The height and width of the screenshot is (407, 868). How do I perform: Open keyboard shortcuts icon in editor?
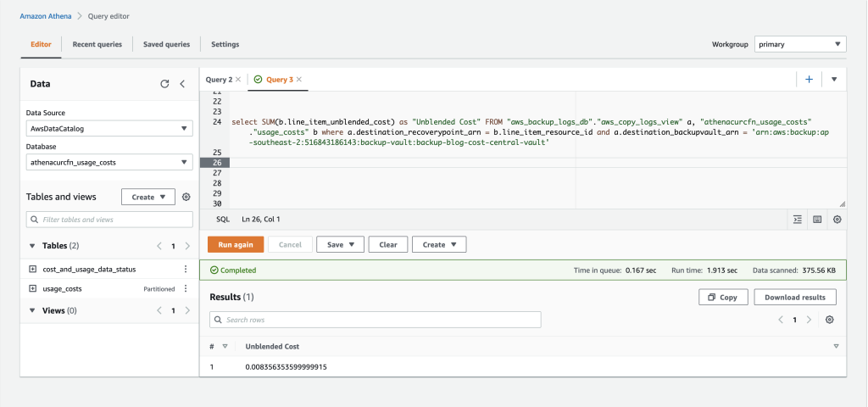pos(817,220)
